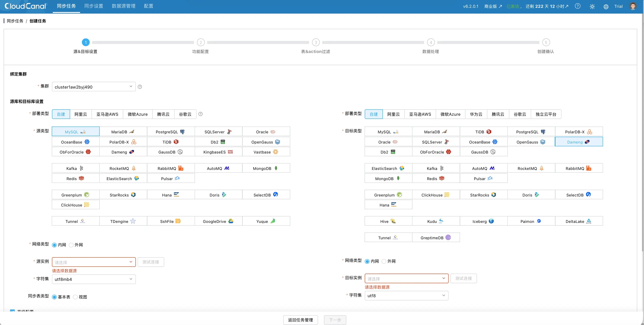The image size is (644, 325).
Task: Pick GoogleDrive as source type
Action: pos(219,221)
